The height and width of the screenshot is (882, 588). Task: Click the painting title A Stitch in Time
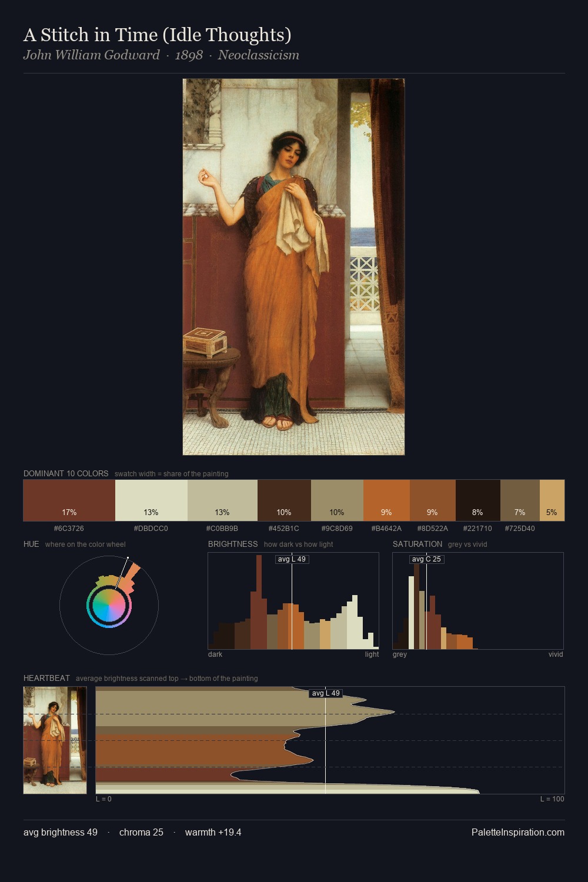[157, 35]
